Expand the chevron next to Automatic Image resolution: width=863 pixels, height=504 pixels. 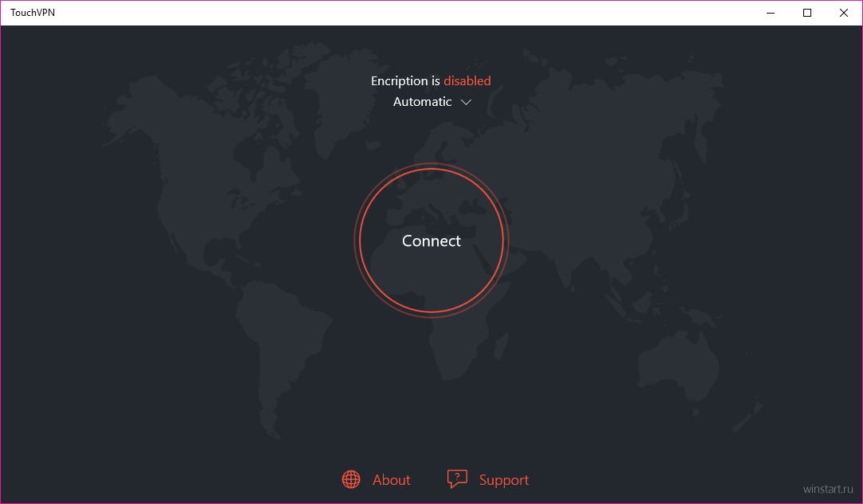(467, 102)
